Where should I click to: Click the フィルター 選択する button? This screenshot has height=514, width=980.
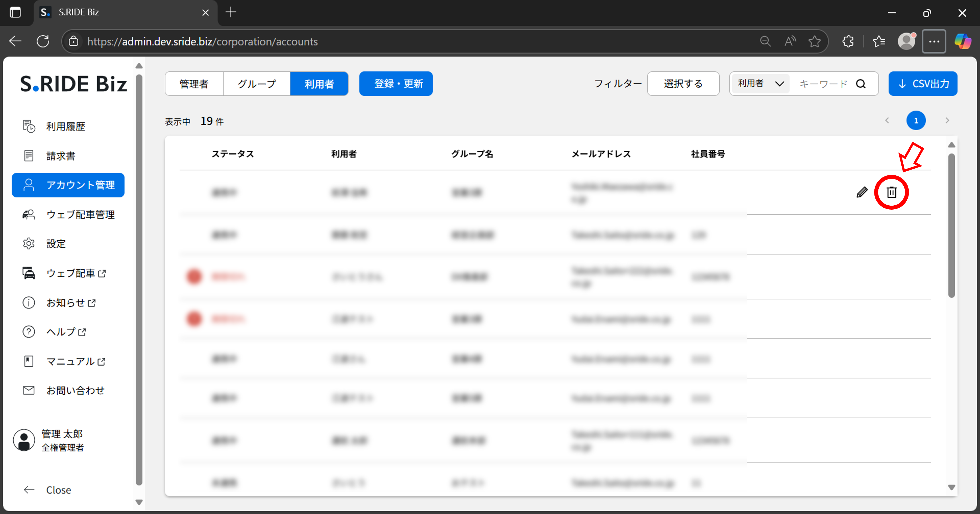[683, 84]
